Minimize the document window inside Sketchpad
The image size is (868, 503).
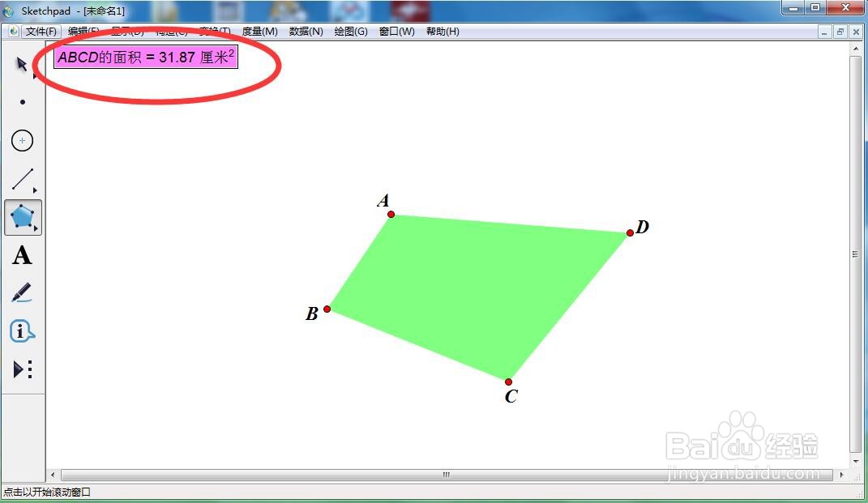824,32
